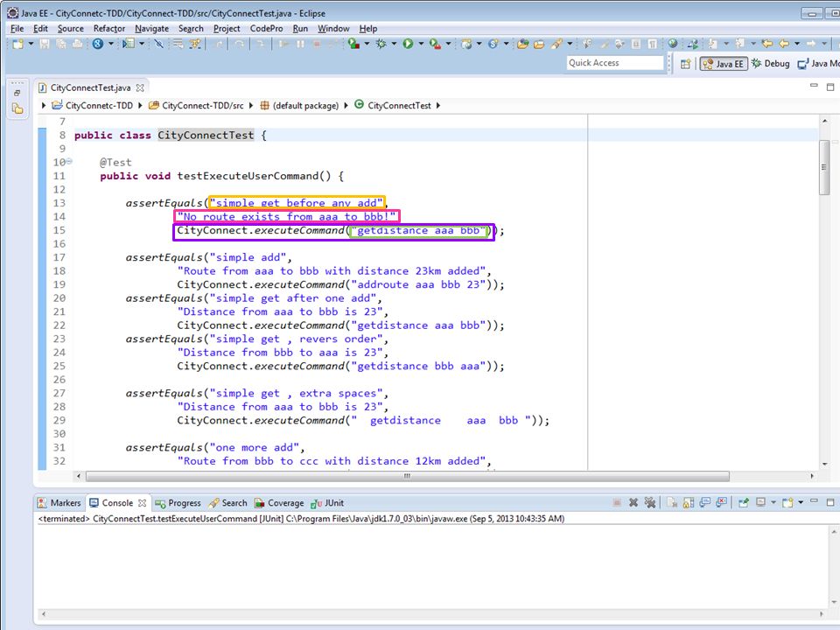Click the editor vertical scrollbar thumb
The width and height of the screenshot is (840, 630).
pos(824,168)
